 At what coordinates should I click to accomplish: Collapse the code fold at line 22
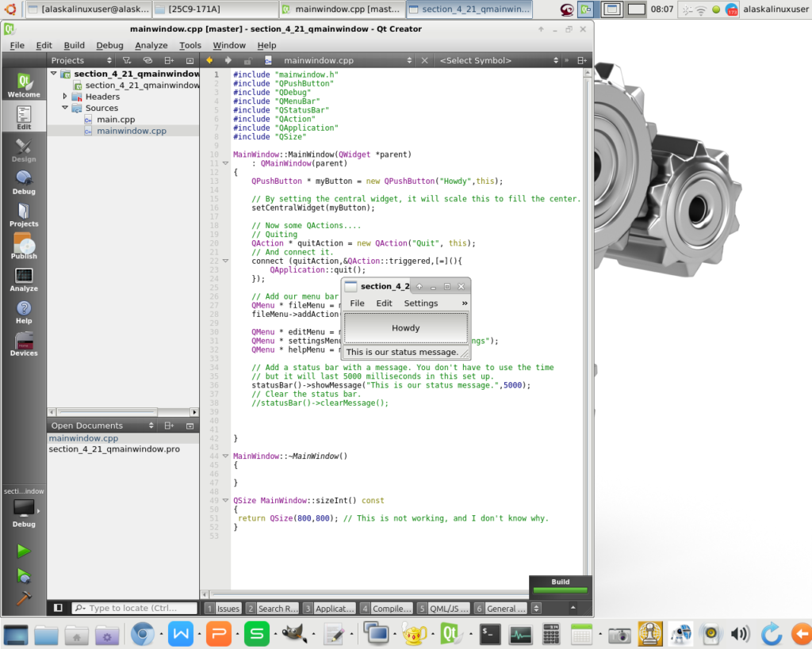coord(225,261)
